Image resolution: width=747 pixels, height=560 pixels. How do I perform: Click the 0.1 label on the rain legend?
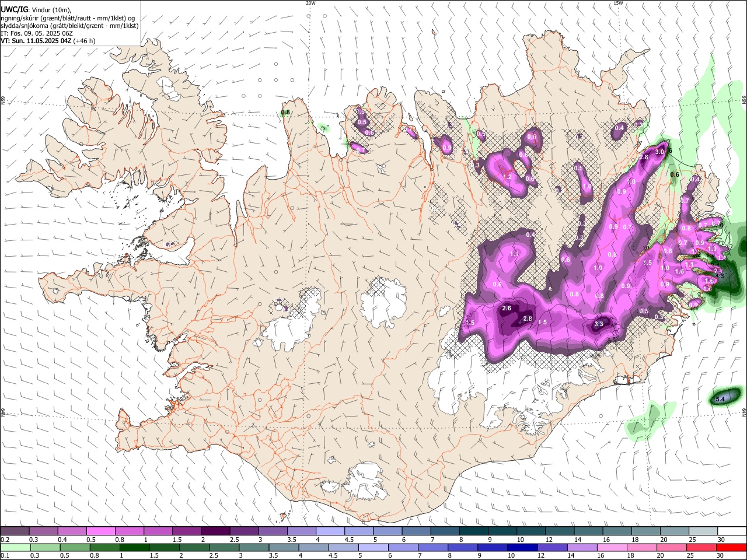click(5, 555)
